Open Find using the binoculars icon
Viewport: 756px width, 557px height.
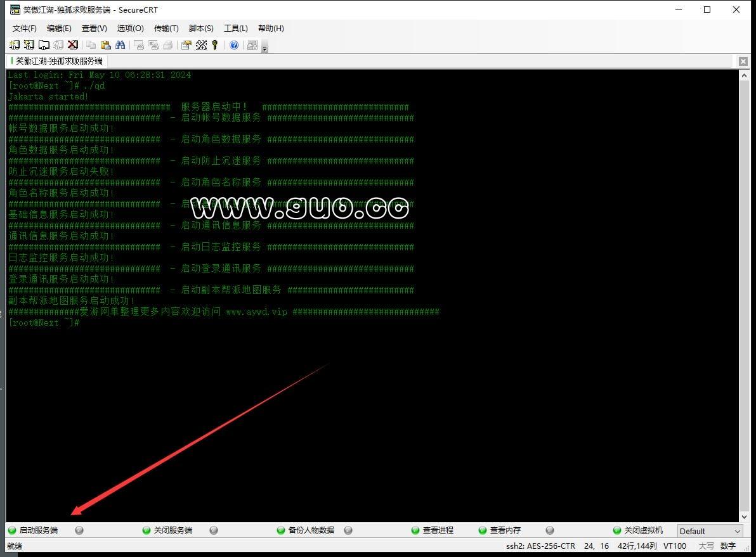pyautogui.click(x=120, y=45)
